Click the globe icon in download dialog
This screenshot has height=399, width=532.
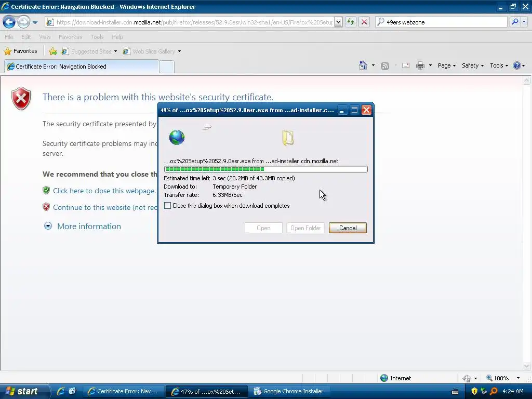point(177,137)
